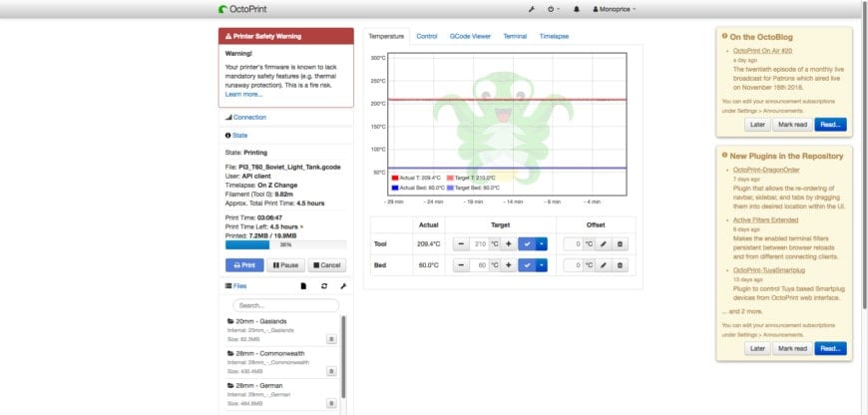Click the print progress bar at 36%
868x415 pixels.
point(285,244)
